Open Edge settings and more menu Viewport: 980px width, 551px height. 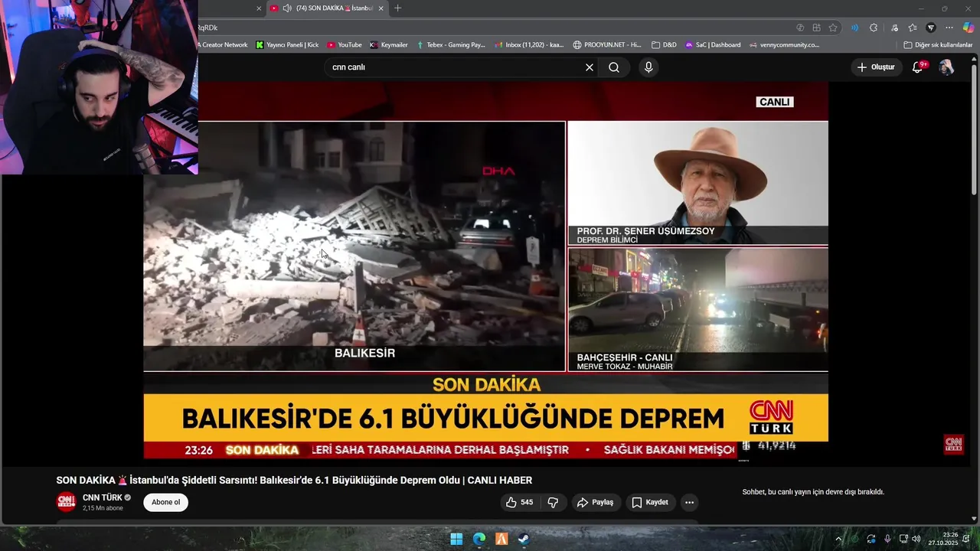[x=949, y=28]
